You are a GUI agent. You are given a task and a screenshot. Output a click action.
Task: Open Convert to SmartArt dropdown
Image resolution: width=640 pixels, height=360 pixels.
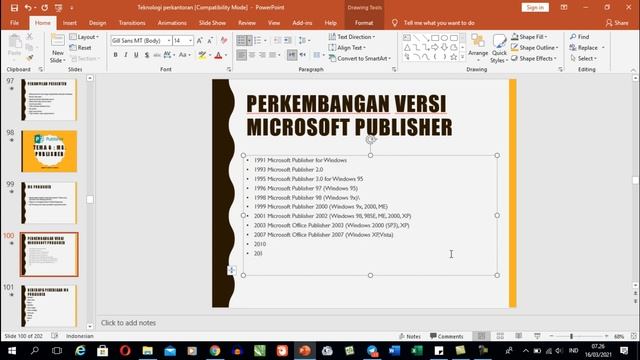pyautogui.click(x=360, y=58)
